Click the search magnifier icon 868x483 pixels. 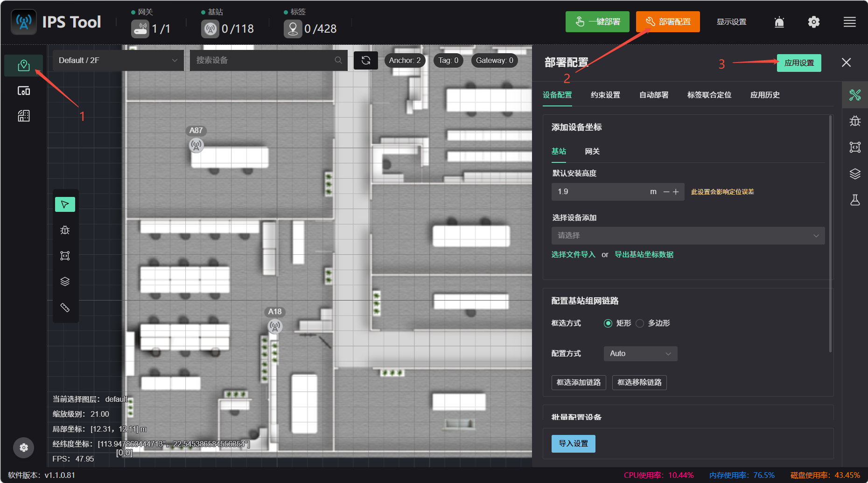click(x=338, y=60)
